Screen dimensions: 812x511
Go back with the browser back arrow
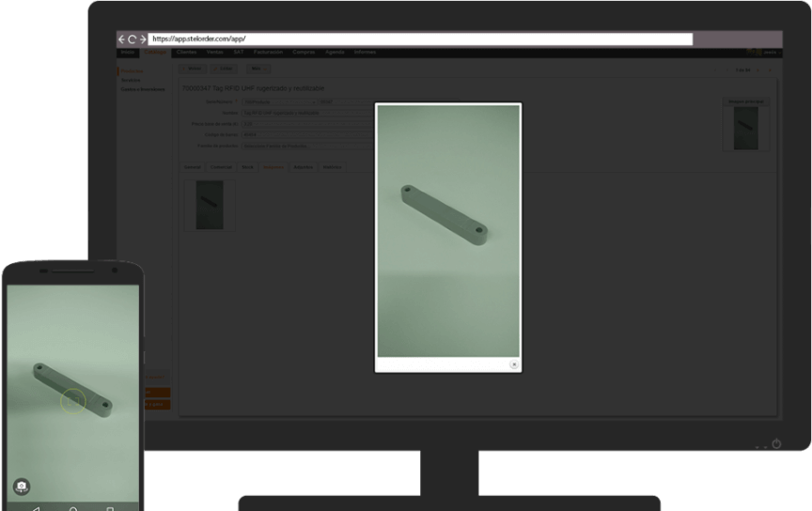point(121,39)
